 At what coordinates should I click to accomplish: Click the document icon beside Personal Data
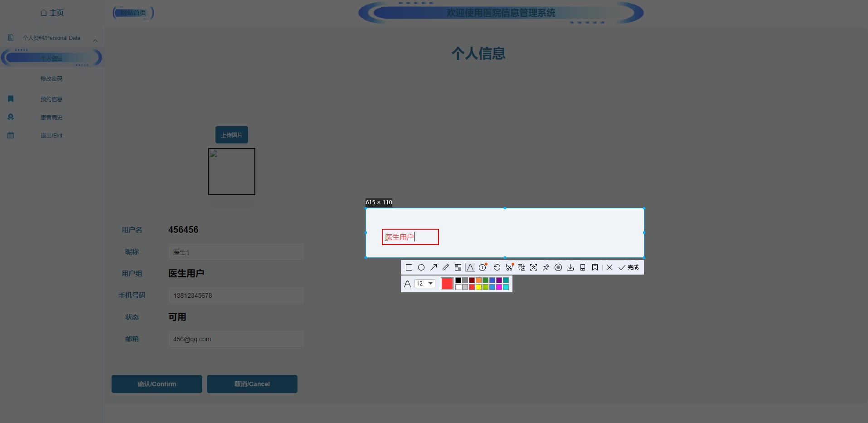[11, 37]
